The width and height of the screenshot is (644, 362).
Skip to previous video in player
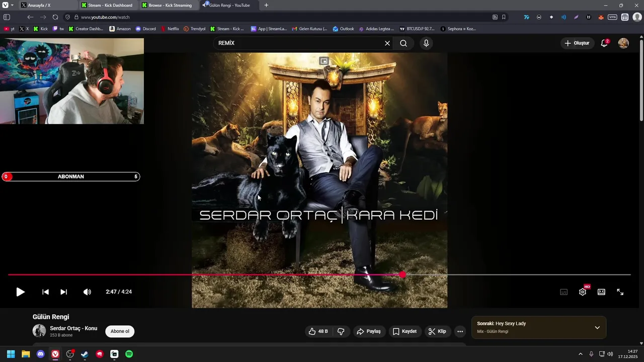pos(45,292)
